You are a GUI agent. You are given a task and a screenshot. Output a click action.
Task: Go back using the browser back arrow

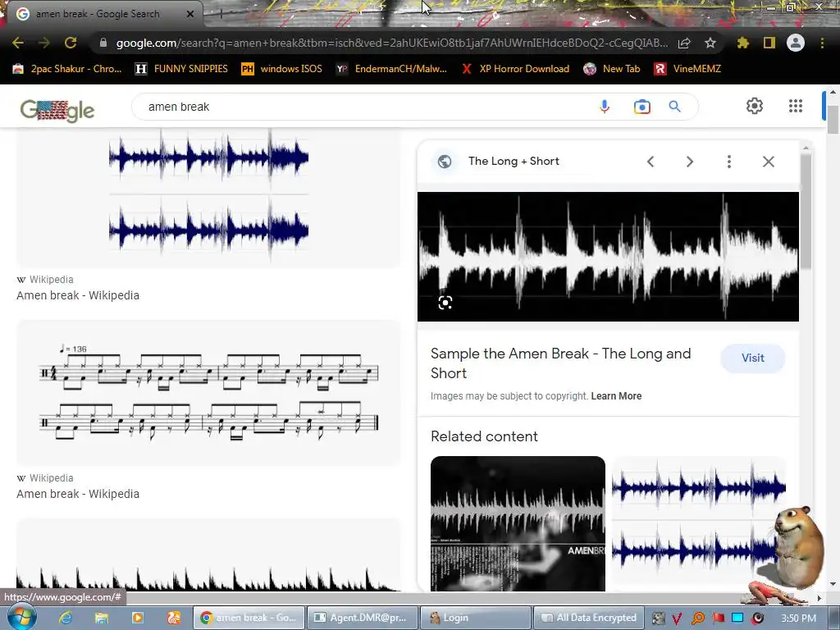click(x=18, y=43)
